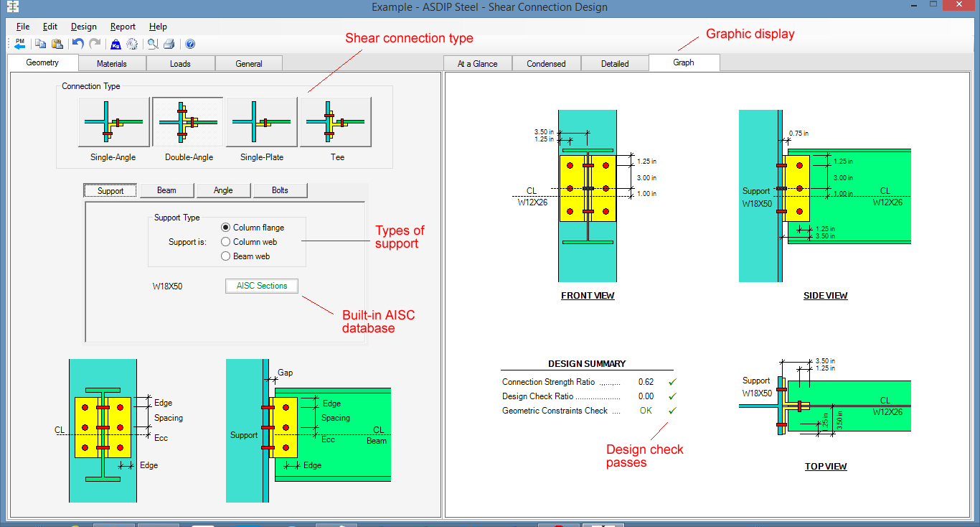Screen dimensions: 980x527
Task: Click the Copy icon in the toolbar
Action: 39,43
